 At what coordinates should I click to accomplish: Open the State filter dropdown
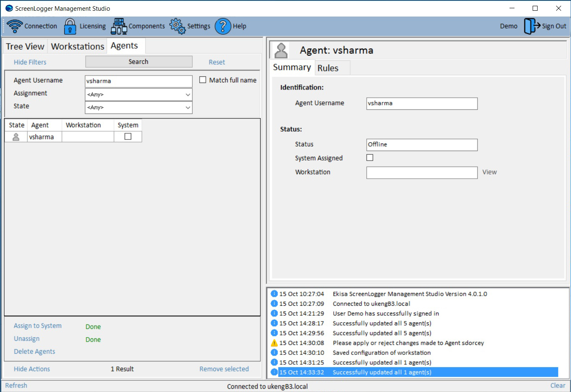[x=139, y=107]
